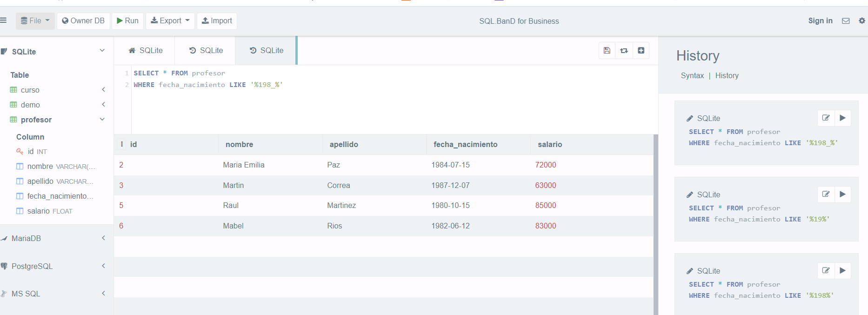Select the demo table icon
The width and height of the screenshot is (868, 315).
point(13,105)
